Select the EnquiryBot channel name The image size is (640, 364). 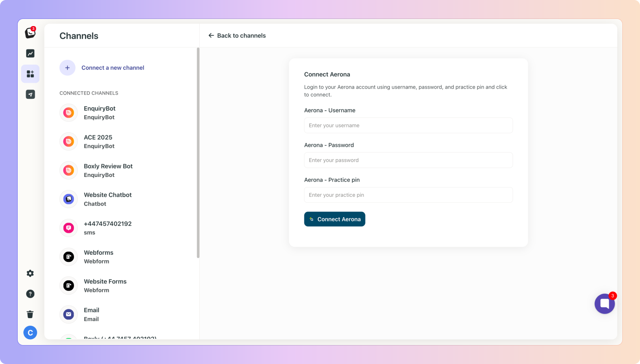100,108
